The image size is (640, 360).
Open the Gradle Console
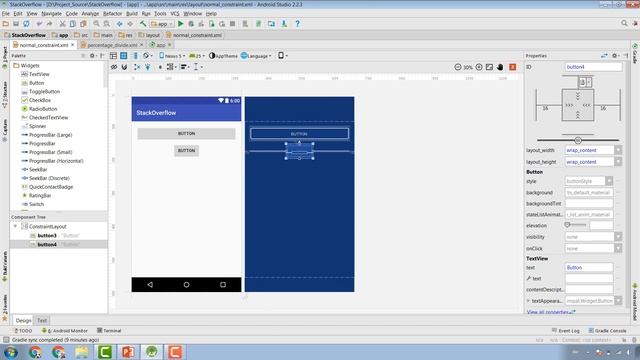tap(607, 331)
